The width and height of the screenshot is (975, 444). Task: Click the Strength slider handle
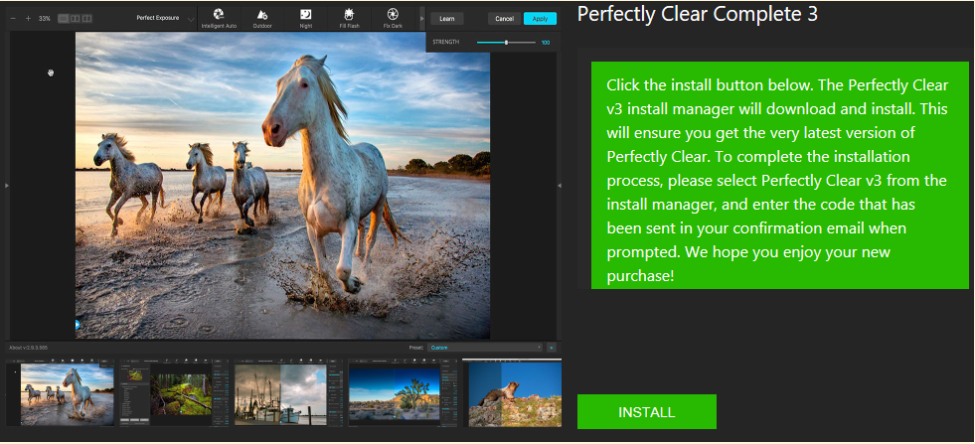[x=507, y=42]
